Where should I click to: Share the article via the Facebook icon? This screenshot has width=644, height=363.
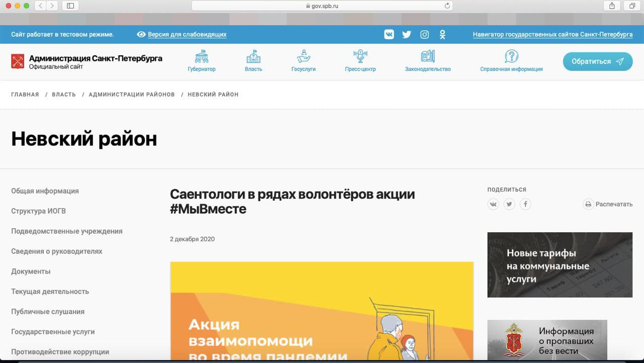tap(525, 204)
